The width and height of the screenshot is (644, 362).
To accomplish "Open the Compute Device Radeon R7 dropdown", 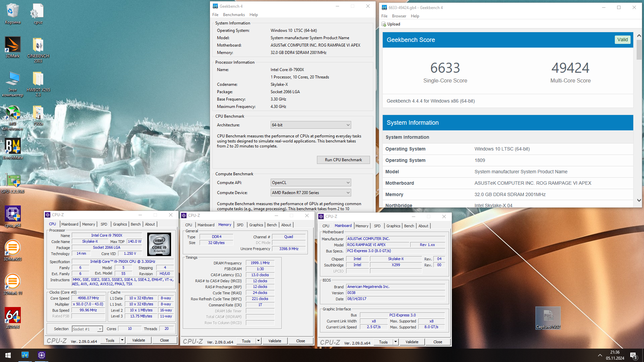I will point(311,193).
